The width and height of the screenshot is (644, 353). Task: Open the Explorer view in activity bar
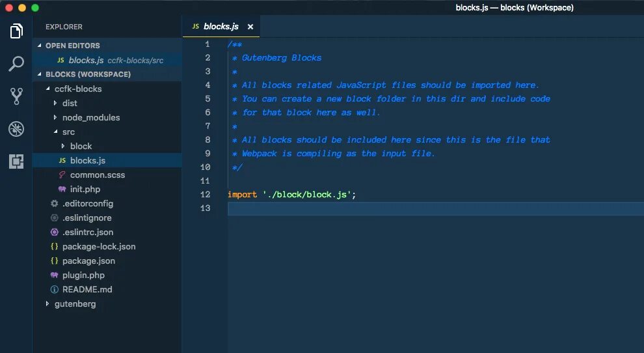tap(16, 31)
